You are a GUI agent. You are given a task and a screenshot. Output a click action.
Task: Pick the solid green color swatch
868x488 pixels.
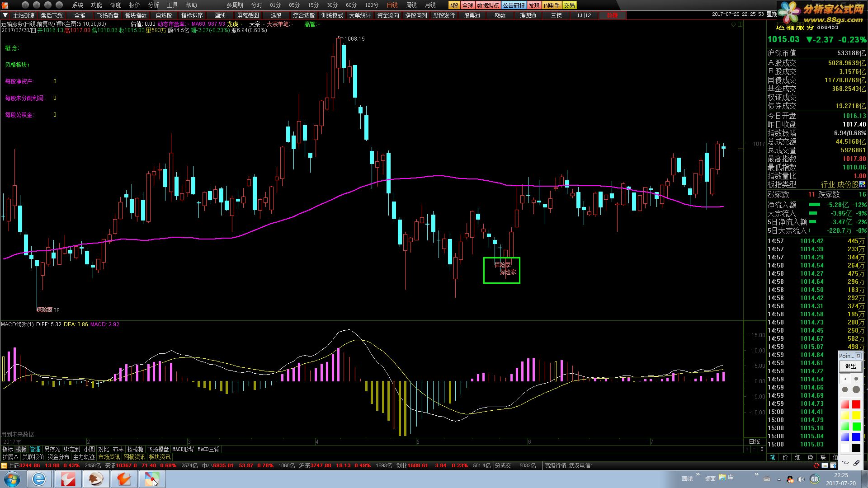856,426
